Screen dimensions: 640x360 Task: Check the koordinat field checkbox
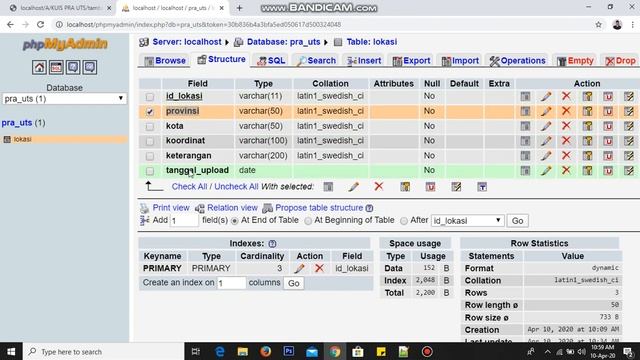pyautogui.click(x=150, y=141)
